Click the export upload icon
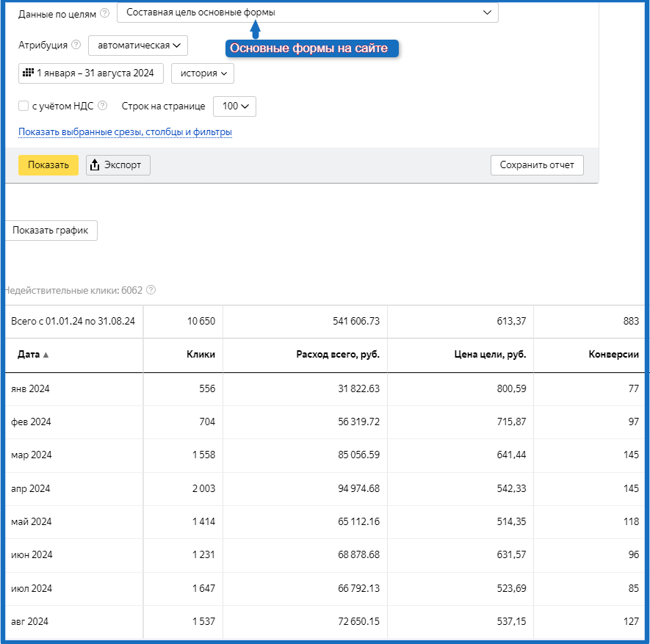 coord(95,165)
